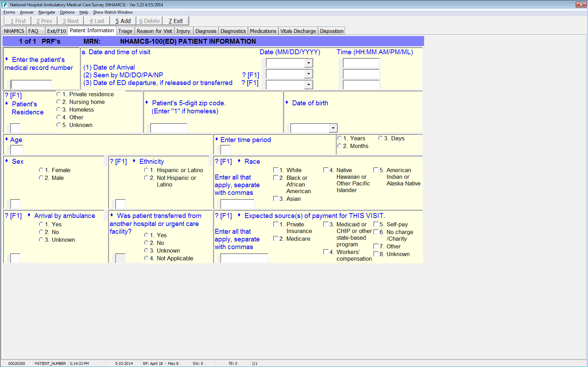Expand the Date of ED departure dropdown

click(x=308, y=85)
